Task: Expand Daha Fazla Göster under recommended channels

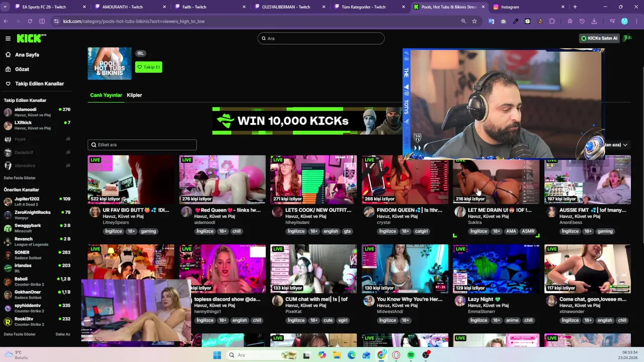Action: click(x=20, y=334)
